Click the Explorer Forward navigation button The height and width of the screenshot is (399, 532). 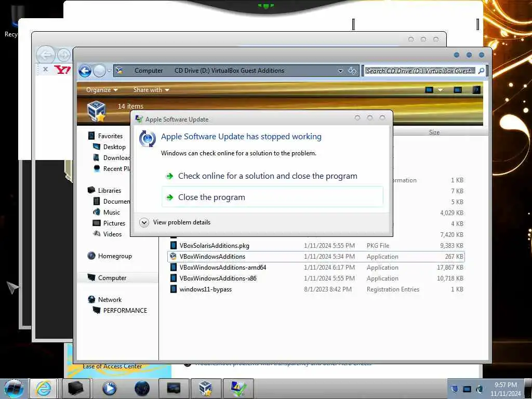click(99, 71)
